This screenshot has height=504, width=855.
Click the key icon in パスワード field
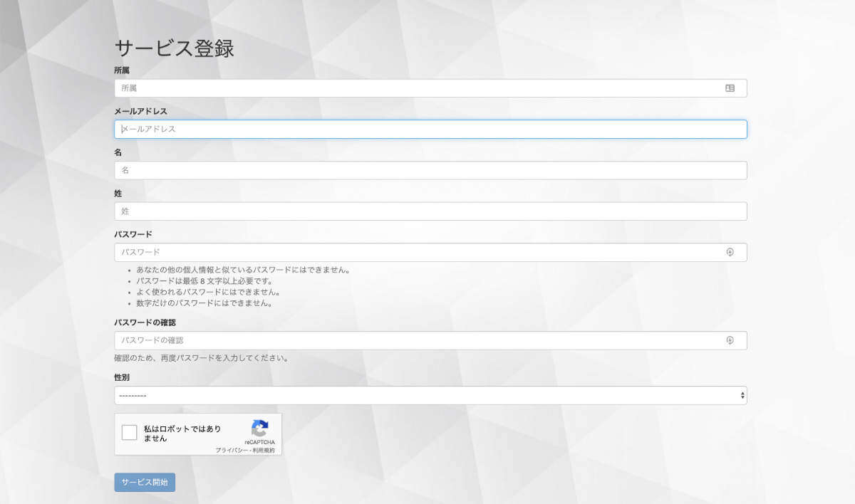pos(730,252)
